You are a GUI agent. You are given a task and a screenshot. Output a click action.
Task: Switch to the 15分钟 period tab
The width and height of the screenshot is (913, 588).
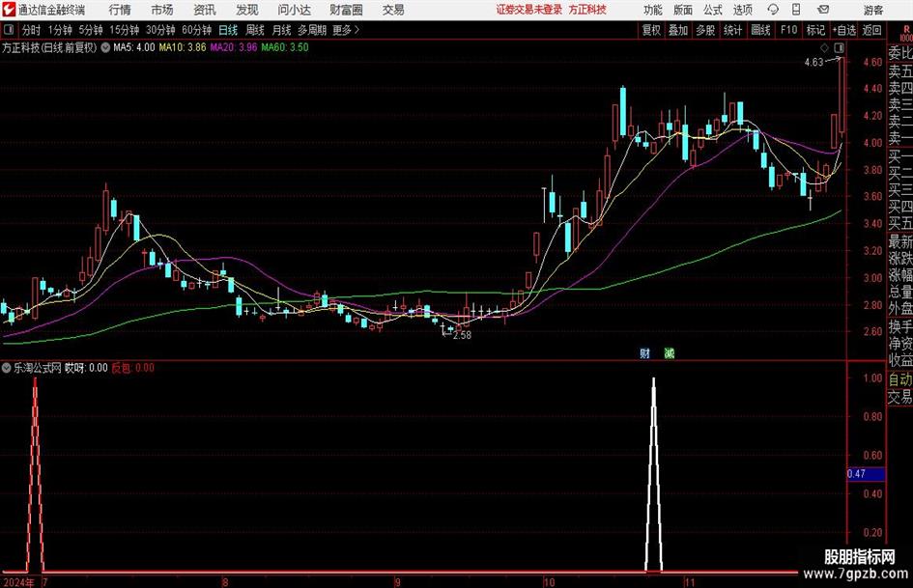[x=124, y=30]
